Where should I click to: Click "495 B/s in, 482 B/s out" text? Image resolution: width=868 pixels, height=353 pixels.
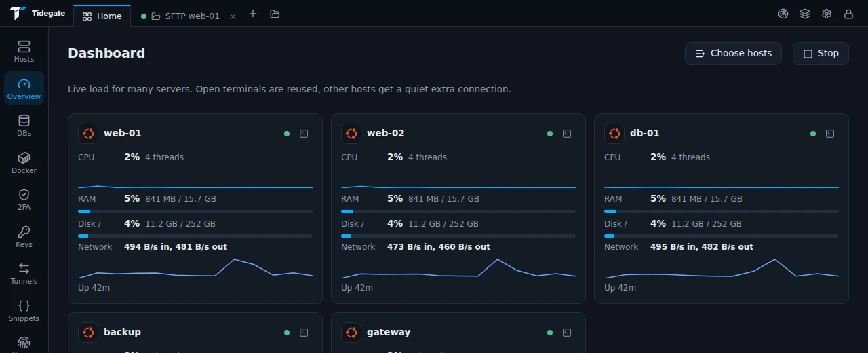coord(702,247)
